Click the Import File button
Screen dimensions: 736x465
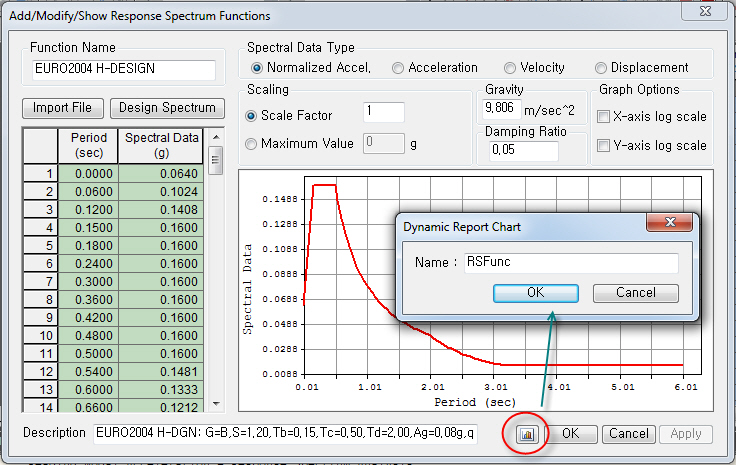tap(62, 107)
